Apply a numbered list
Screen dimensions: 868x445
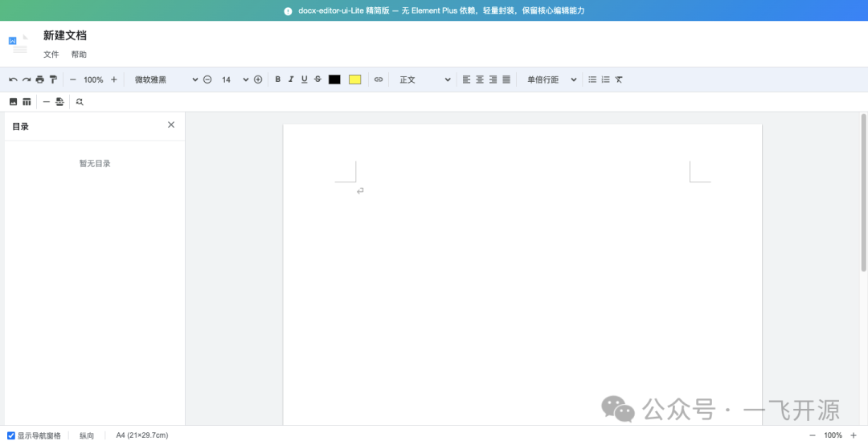click(606, 80)
